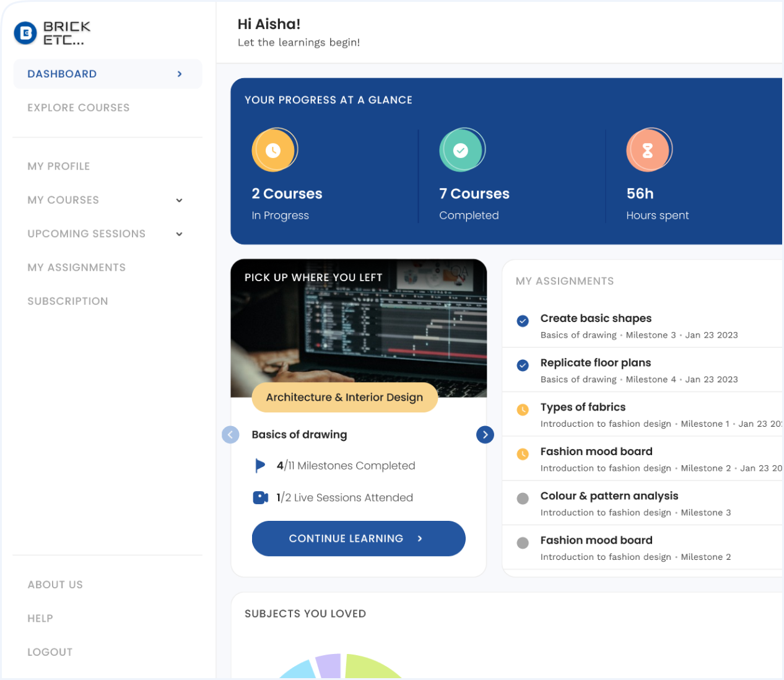
Task: Toggle the grey status dot for Fashion mood board
Action: click(x=523, y=543)
